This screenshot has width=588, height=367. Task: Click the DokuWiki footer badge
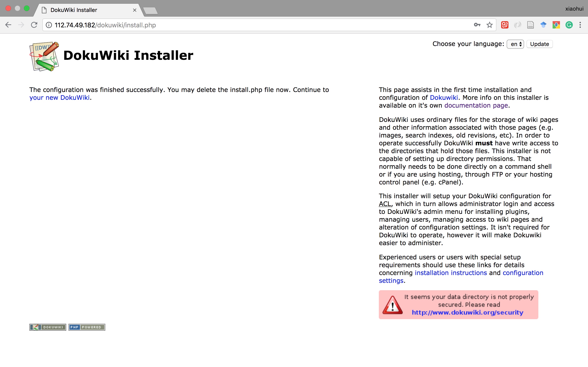(48, 327)
